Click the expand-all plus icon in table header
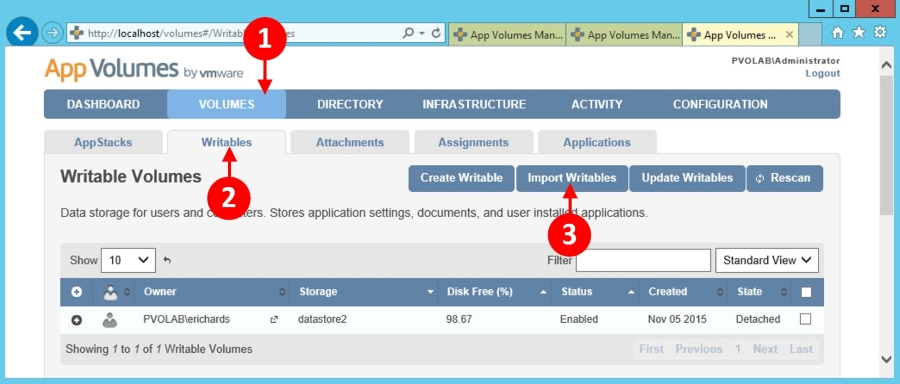The height and width of the screenshot is (384, 900). [x=76, y=292]
